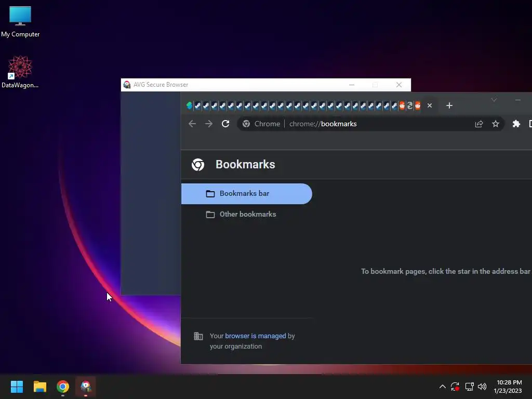Switch to the Reddit tab next to the last Steam tab
This screenshot has width=532, height=399.
point(402,105)
